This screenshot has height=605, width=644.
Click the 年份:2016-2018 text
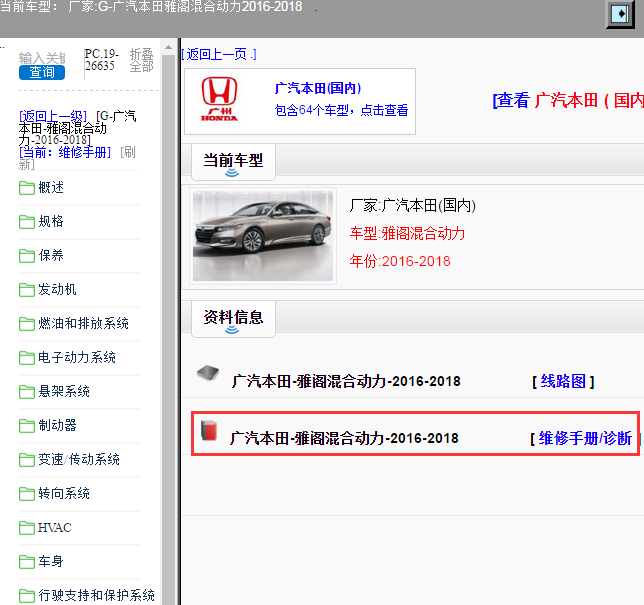pos(400,261)
